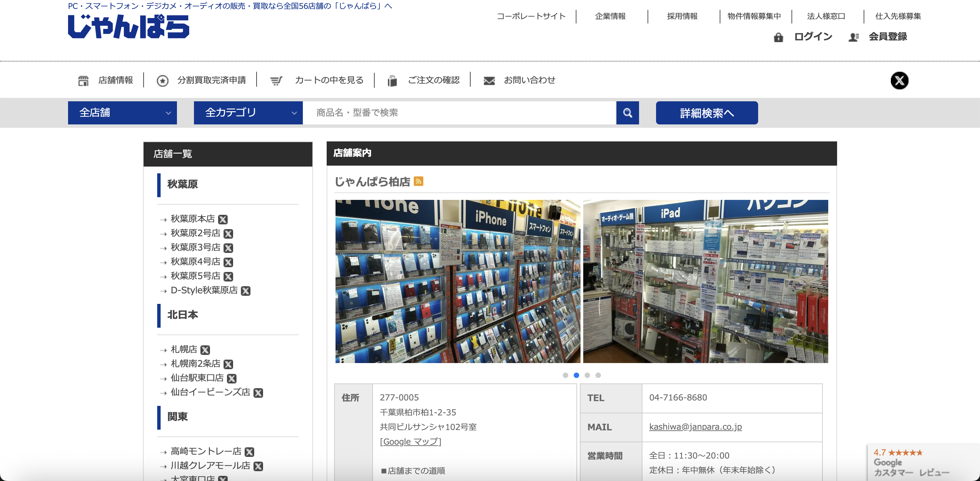Click the 詳細検索へ button

click(x=707, y=113)
